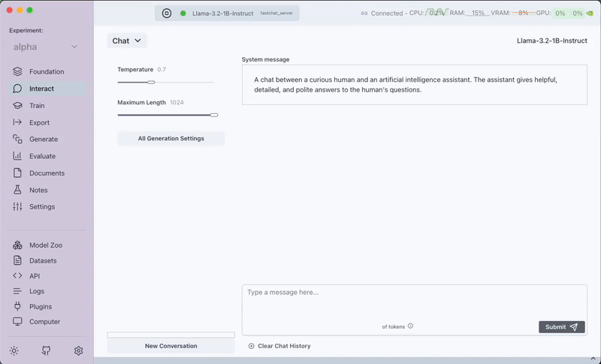
Task: Open the Chat mode dropdown
Action: 127,41
